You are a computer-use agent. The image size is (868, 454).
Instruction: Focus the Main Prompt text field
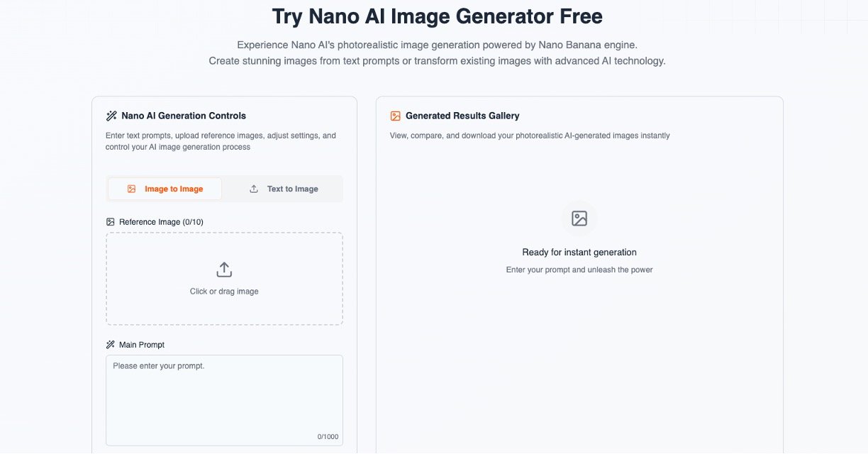tap(224, 397)
